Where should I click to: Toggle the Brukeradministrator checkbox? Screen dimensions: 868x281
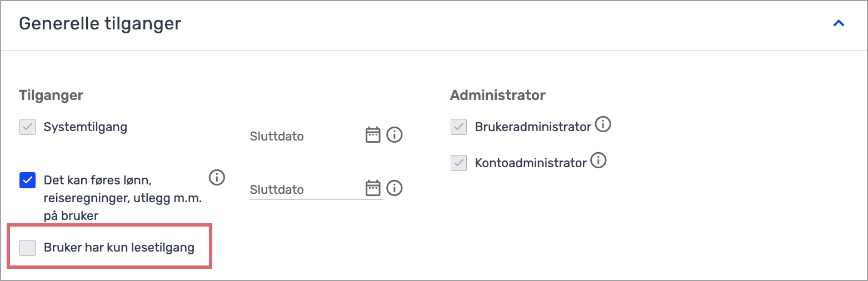click(x=458, y=127)
